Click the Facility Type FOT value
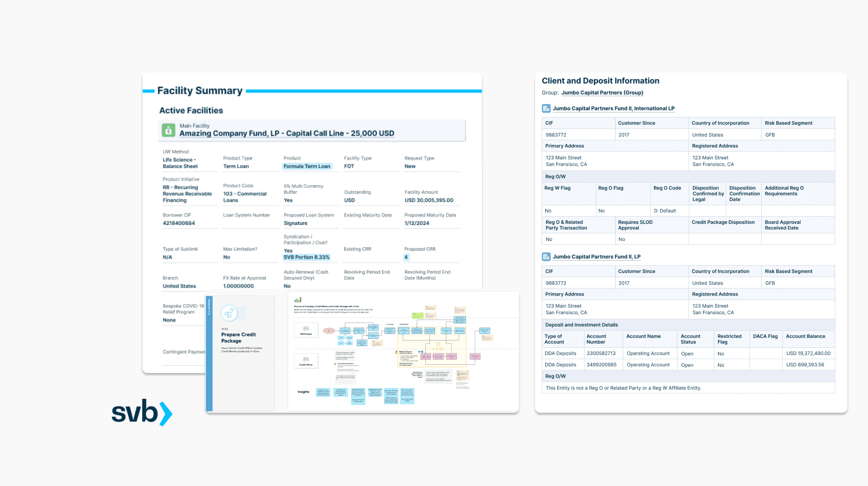 349,166
